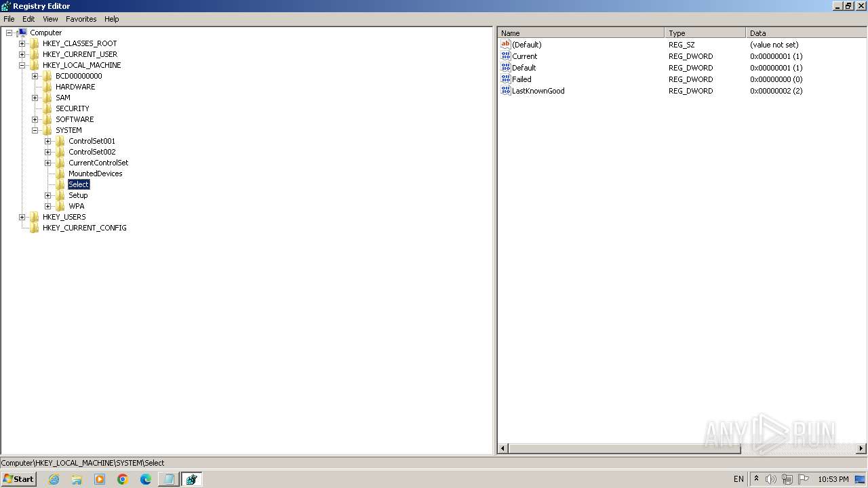Click the MountedDevices folder icon
The image size is (868, 488).
[x=60, y=174]
